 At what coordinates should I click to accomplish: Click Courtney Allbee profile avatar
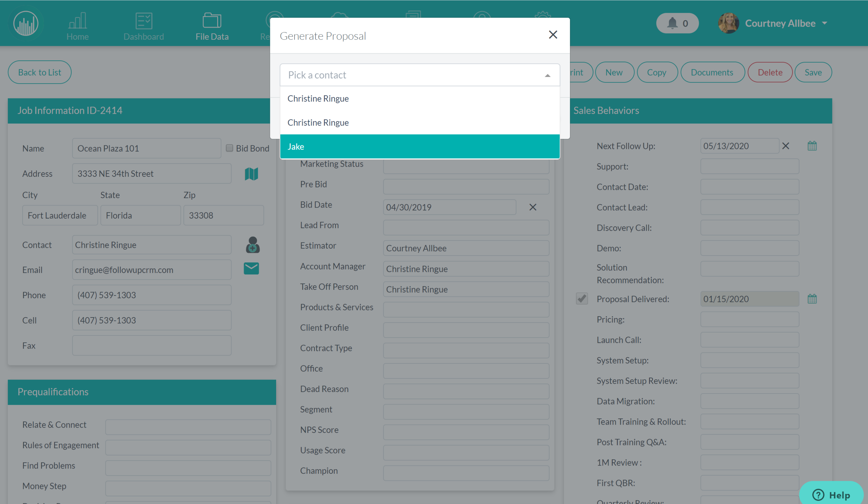(x=728, y=23)
